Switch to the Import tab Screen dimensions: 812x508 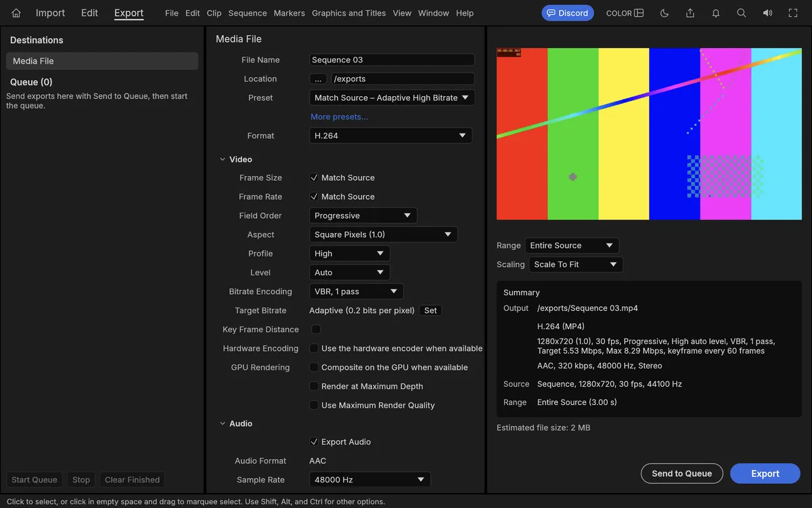click(51, 13)
